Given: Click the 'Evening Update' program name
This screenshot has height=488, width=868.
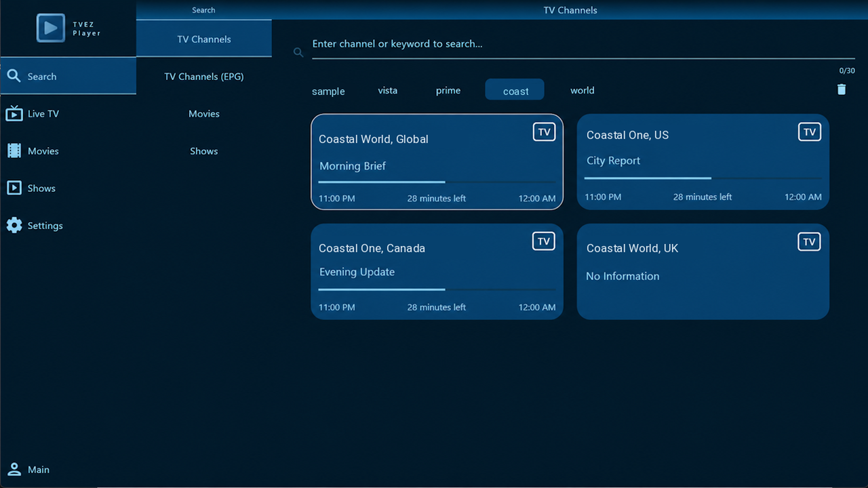Looking at the screenshot, I should point(357,272).
